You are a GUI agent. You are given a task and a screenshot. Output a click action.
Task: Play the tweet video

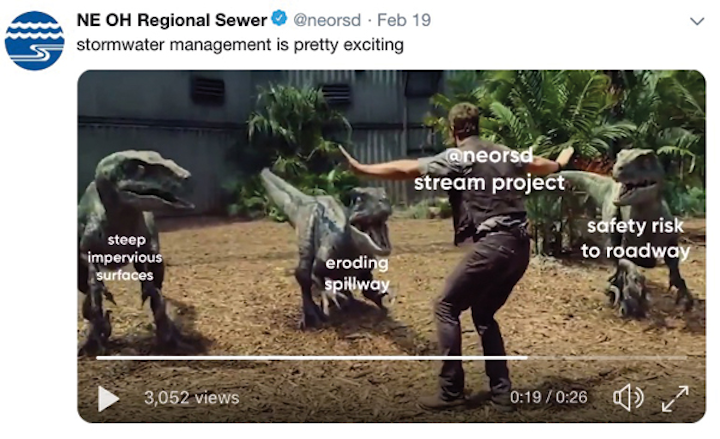108,398
